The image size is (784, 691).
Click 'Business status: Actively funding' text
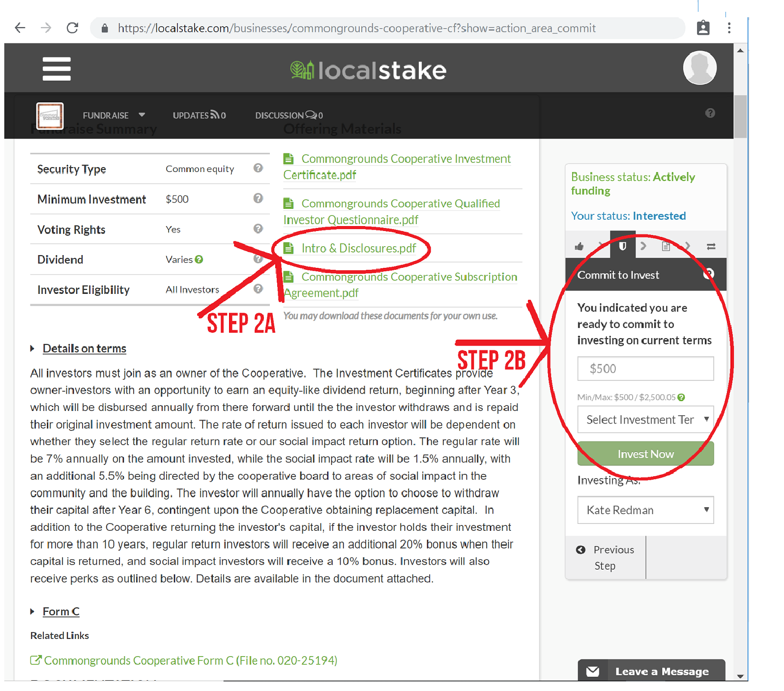pyautogui.click(x=633, y=184)
